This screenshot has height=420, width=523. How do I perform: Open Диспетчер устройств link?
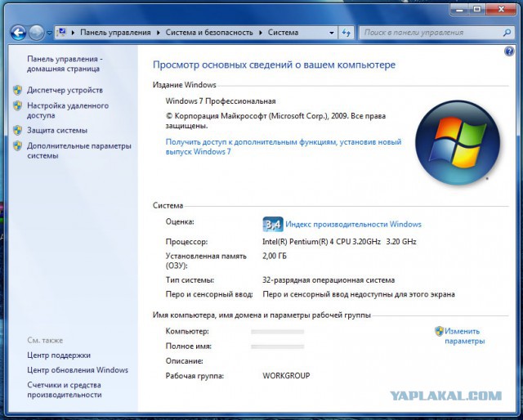65,90
